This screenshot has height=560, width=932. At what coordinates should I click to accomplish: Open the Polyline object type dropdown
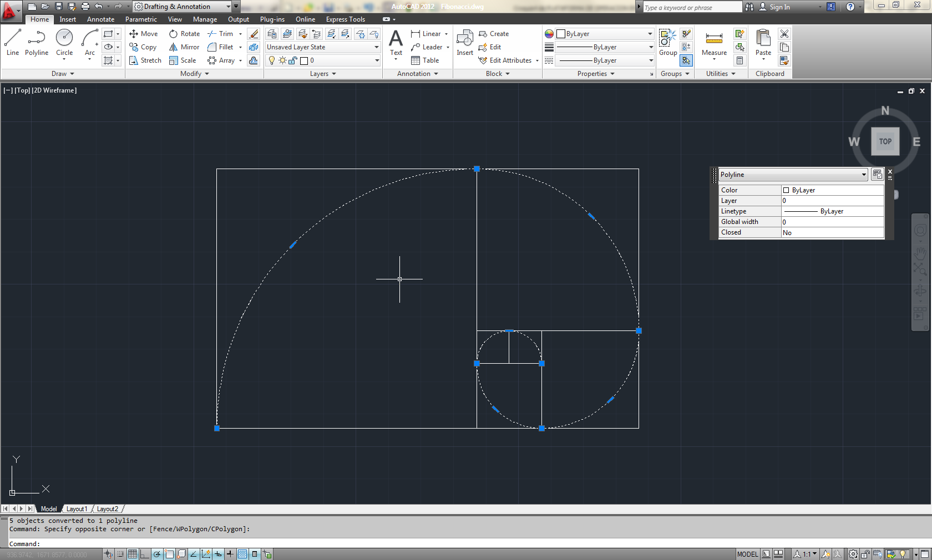pos(793,175)
